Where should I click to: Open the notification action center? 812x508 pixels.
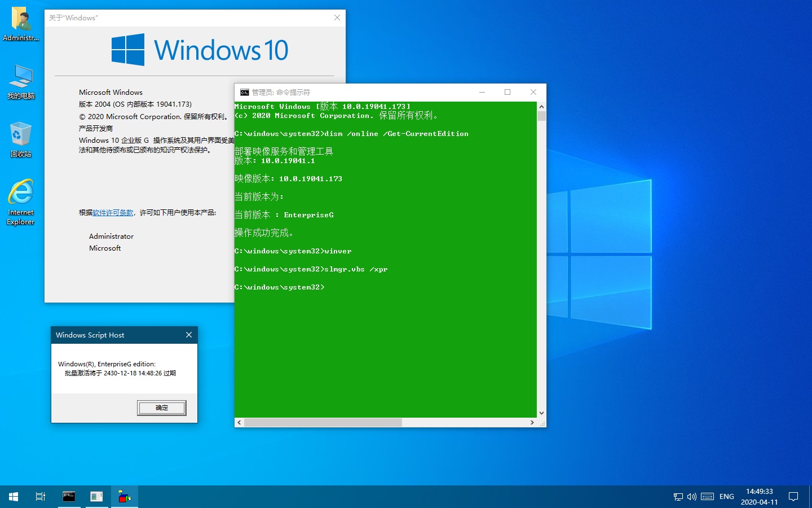tap(793, 497)
